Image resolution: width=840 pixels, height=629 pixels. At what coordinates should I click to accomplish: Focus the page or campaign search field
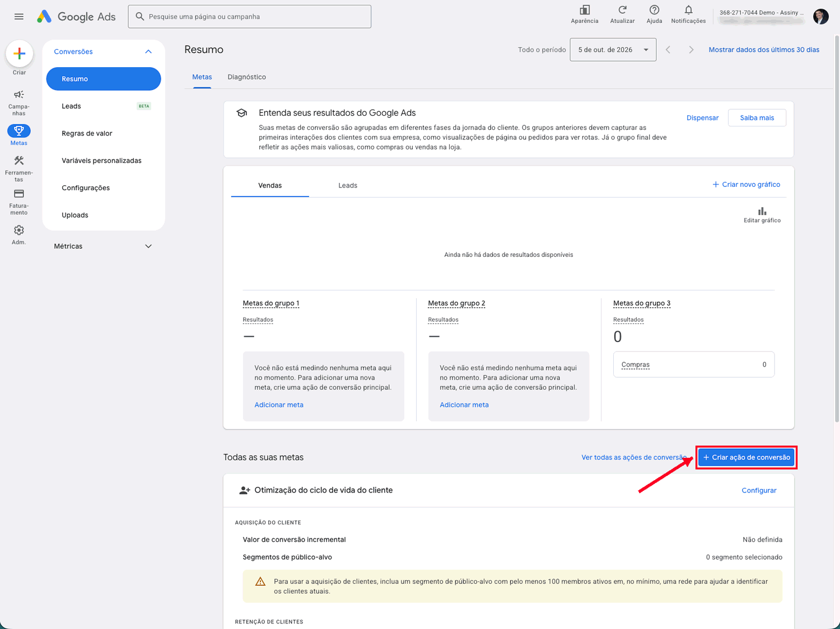250,17
